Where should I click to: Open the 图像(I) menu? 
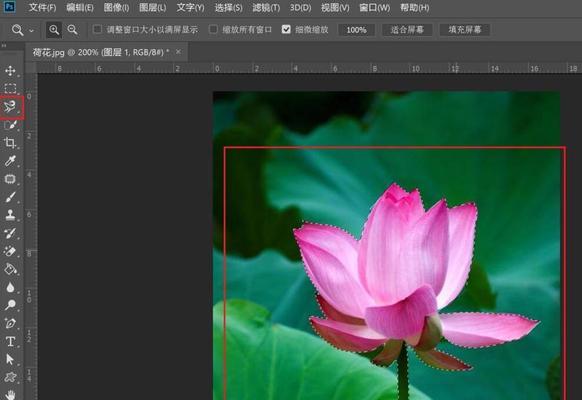tap(116, 7)
